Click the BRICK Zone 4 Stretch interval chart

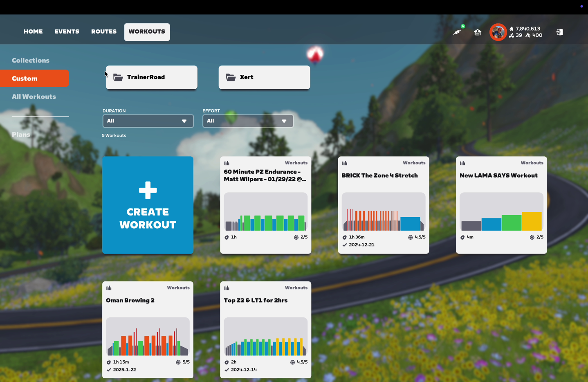coord(384,211)
